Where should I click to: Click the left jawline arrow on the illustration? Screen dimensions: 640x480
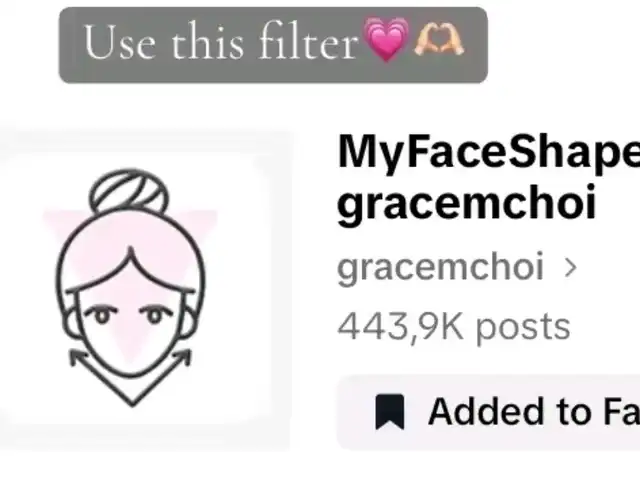pos(80,359)
